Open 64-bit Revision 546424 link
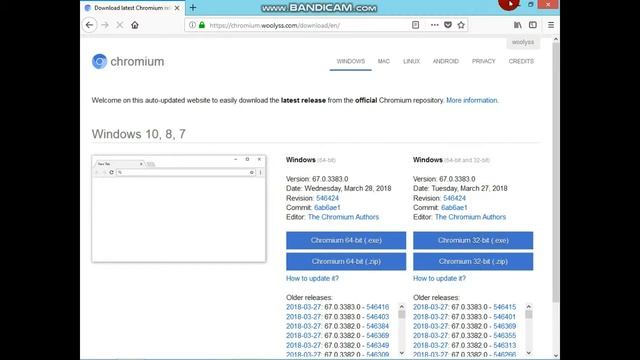This screenshot has width=640, height=360. tap(327, 198)
